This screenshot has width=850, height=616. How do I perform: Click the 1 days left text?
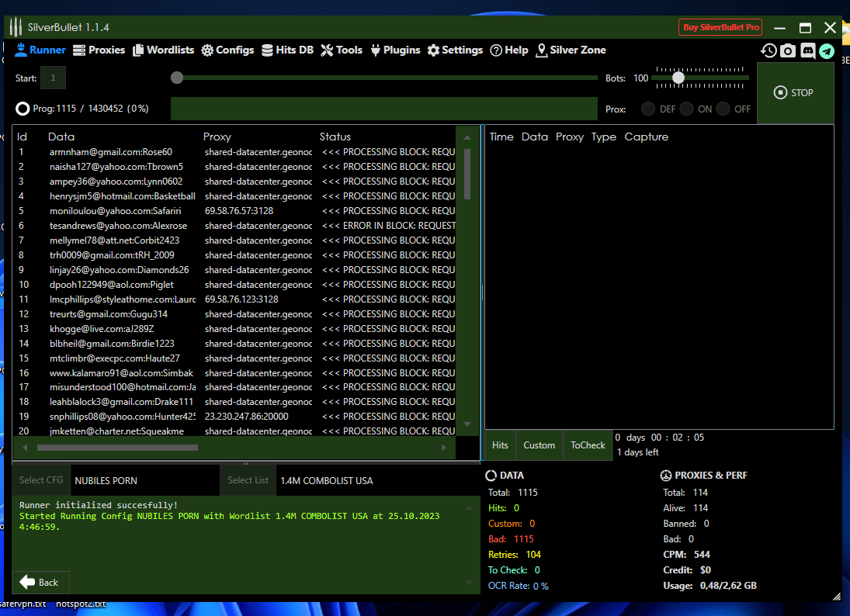pos(637,452)
